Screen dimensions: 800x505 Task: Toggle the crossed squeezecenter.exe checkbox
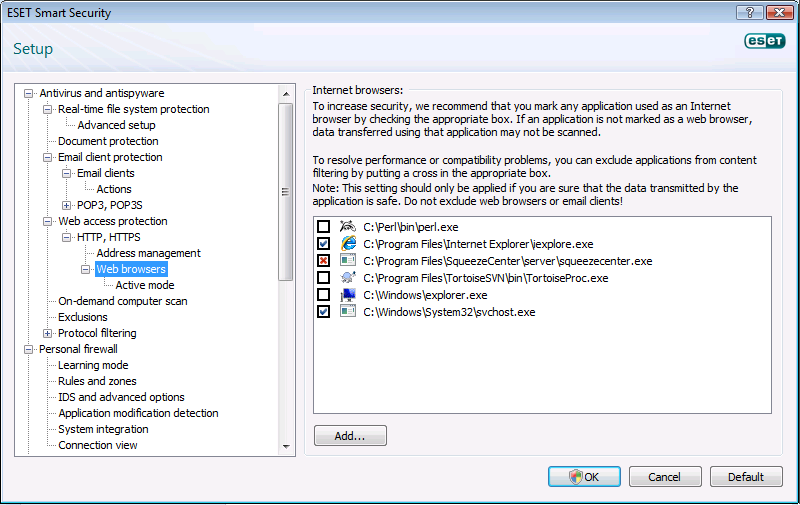[x=323, y=261]
